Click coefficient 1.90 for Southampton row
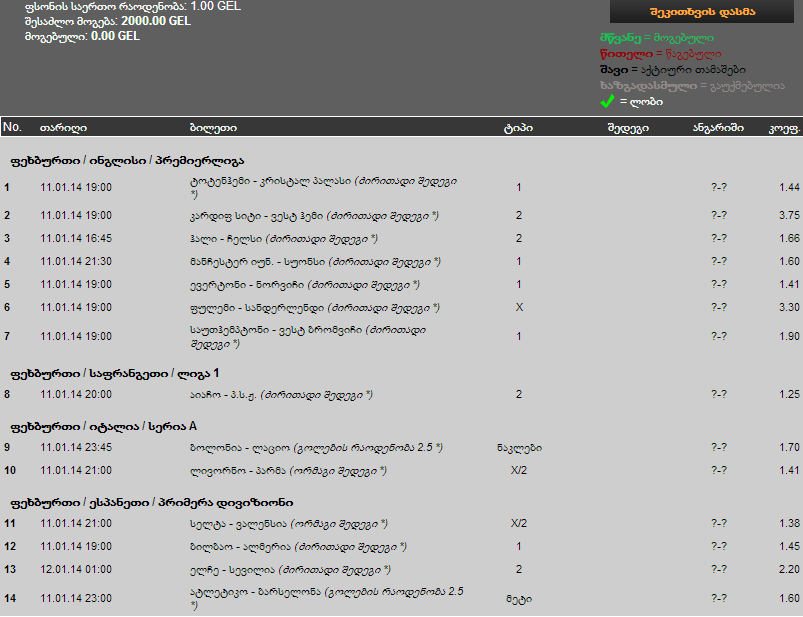This screenshot has height=617, width=803. pos(789,336)
